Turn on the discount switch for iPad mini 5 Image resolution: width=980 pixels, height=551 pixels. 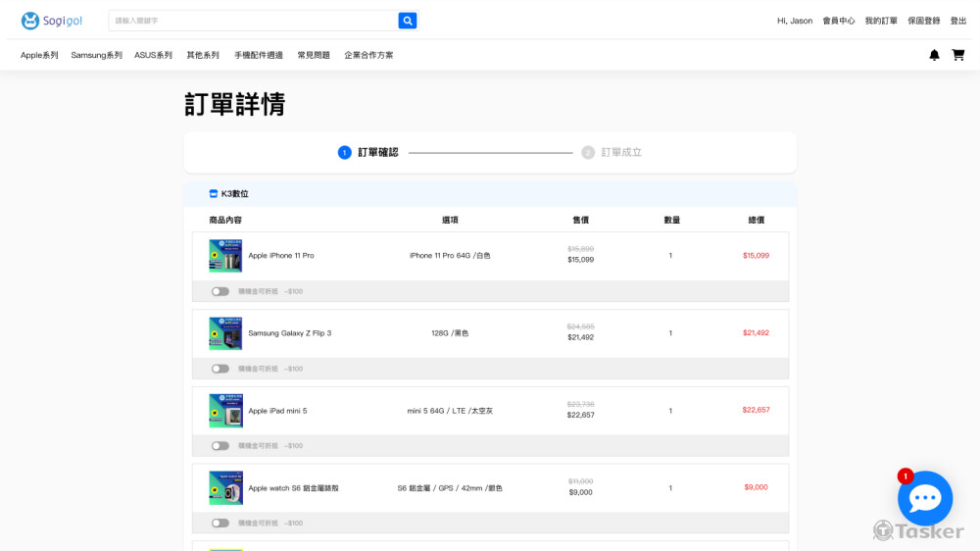220,446
